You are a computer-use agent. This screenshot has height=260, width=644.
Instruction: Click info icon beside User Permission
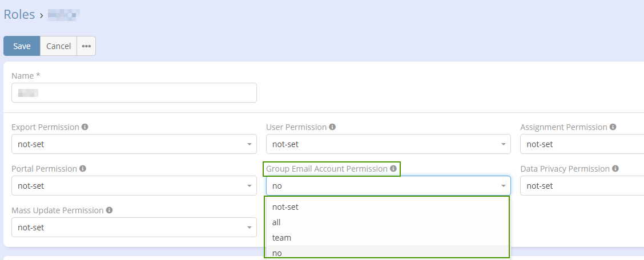(x=332, y=127)
